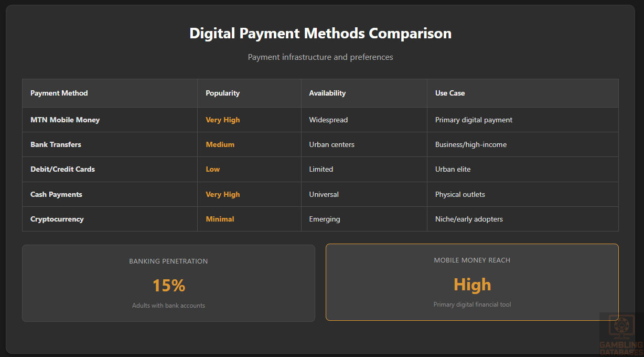Viewport: 644px width, 357px height.
Task: Click the Payment Method column header
Action: pyautogui.click(x=59, y=93)
